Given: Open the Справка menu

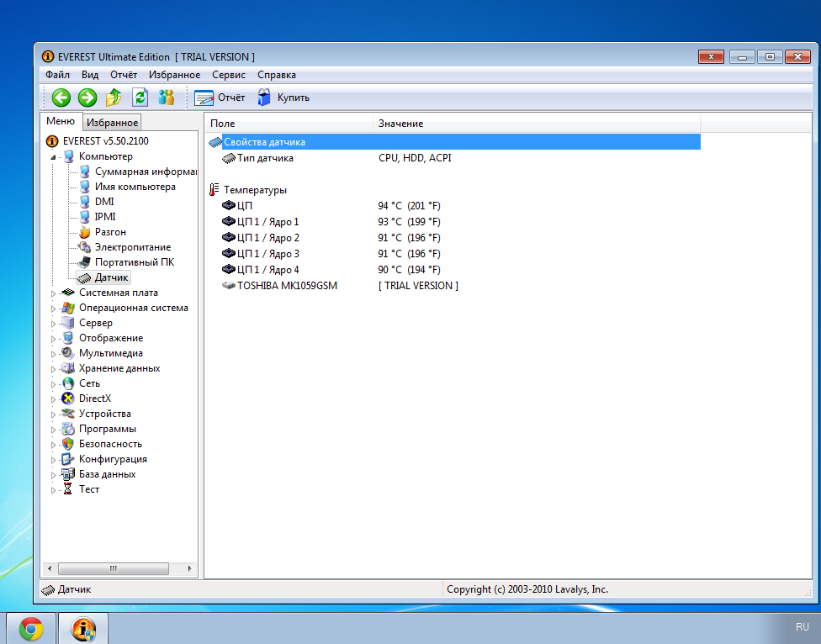Looking at the screenshot, I should click(277, 75).
